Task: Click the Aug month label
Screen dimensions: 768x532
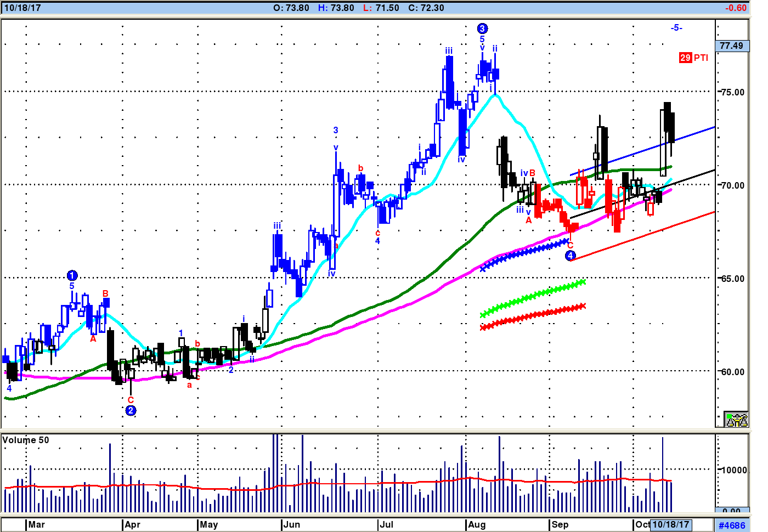Action: [x=477, y=524]
